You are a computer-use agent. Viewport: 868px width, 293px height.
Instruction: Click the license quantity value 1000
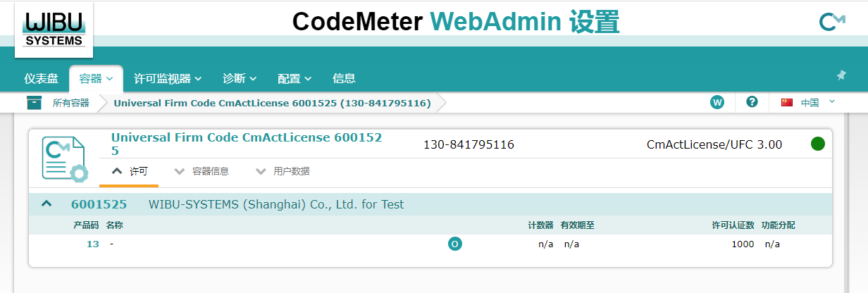pyautogui.click(x=743, y=244)
